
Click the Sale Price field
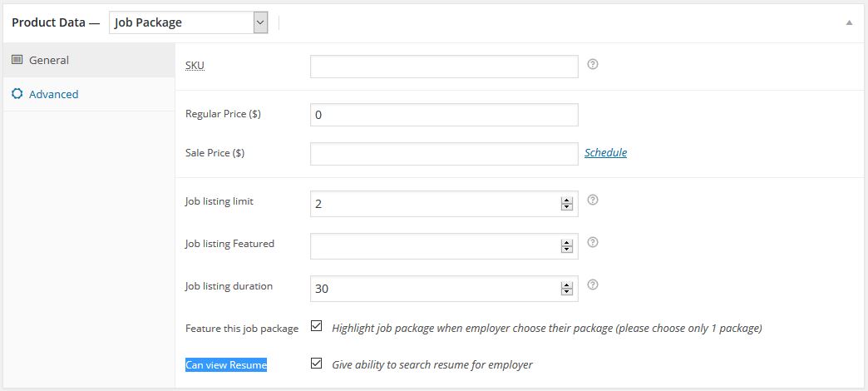point(444,153)
